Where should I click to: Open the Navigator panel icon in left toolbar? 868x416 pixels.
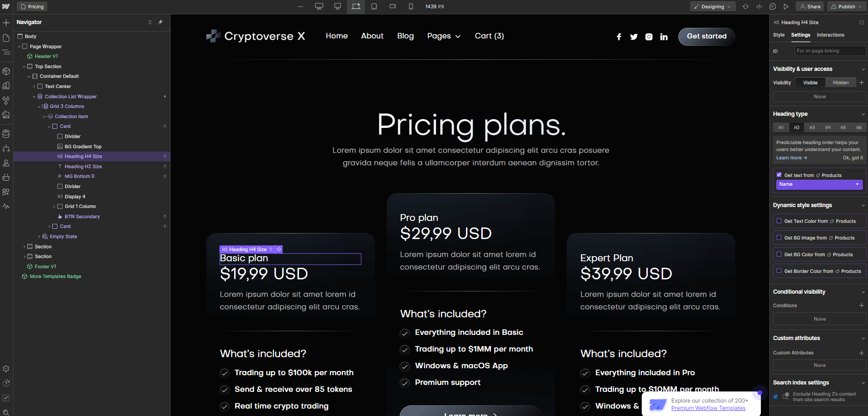click(x=6, y=52)
